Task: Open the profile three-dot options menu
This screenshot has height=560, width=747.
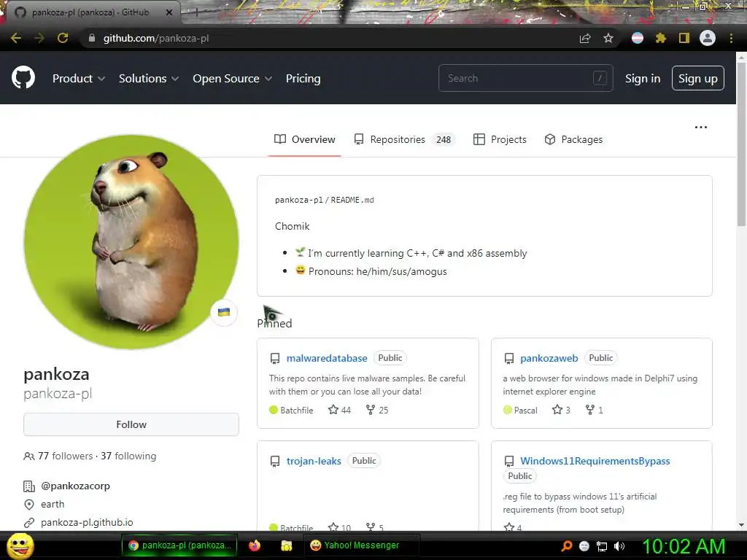Action: 701,127
